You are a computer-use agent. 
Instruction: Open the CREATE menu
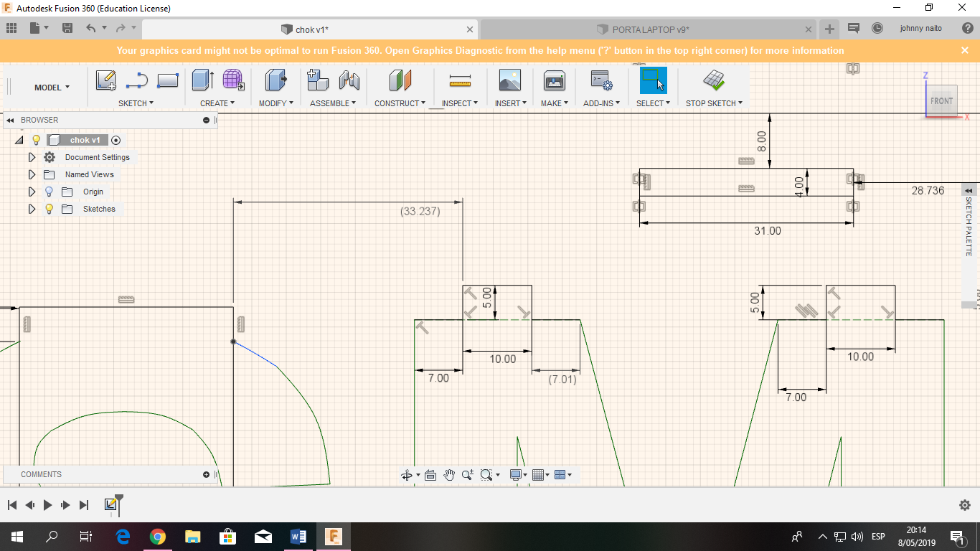click(217, 103)
